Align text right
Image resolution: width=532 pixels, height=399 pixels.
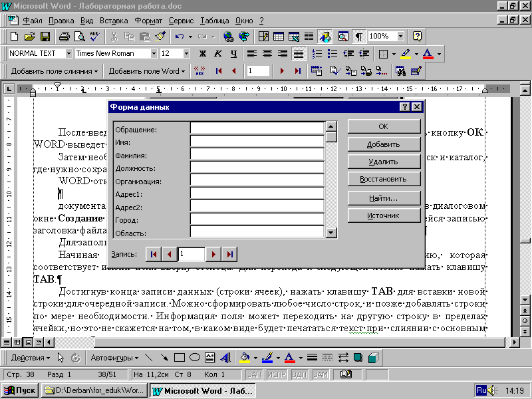click(283, 54)
